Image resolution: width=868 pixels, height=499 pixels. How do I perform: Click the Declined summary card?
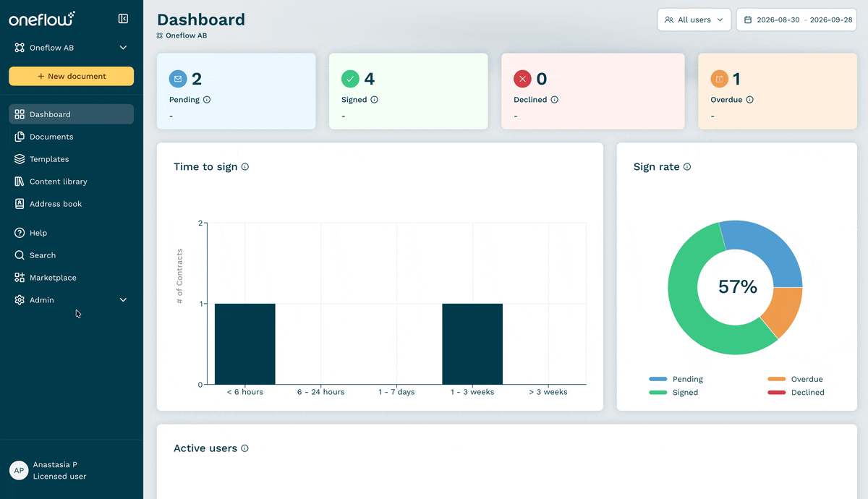[x=593, y=91]
